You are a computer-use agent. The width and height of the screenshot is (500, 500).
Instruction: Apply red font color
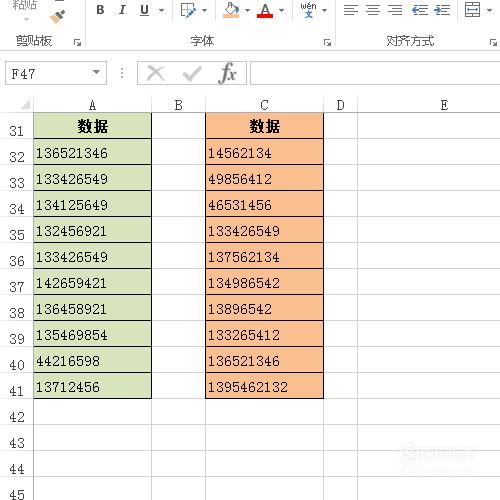coord(265,10)
